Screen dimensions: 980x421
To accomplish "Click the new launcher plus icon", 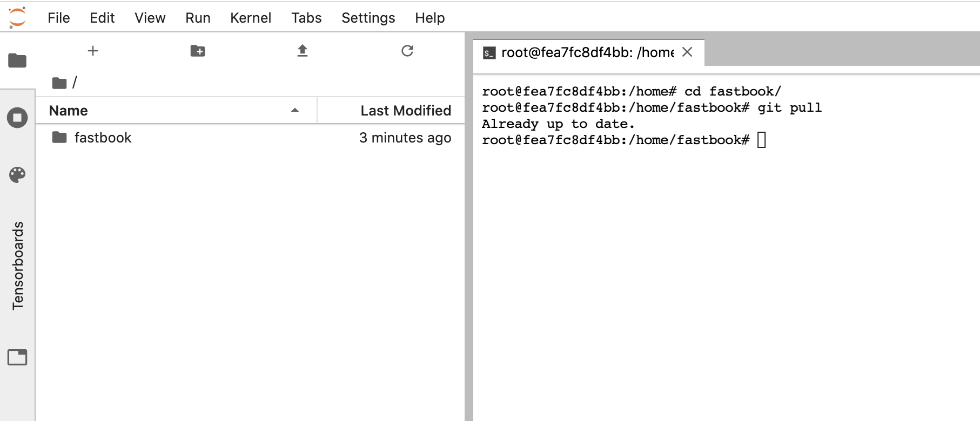I will (x=93, y=51).
